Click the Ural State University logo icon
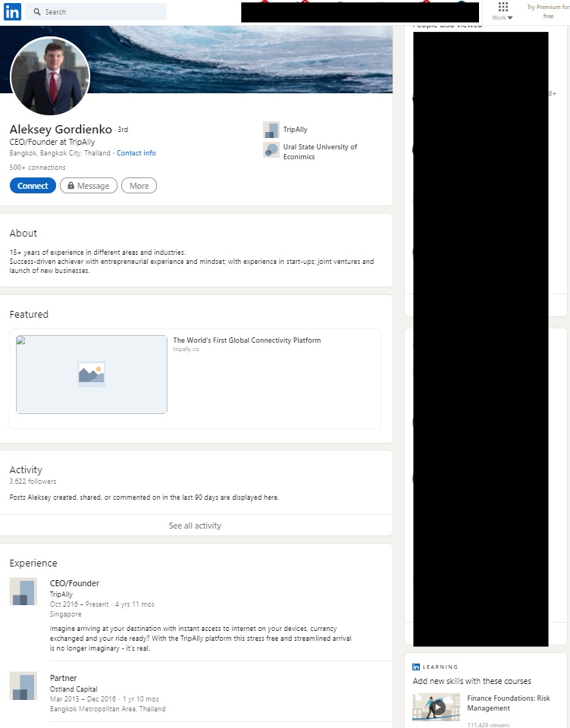Screen dimensions: 570x728 pyautogui.click(x=271, y=150)
